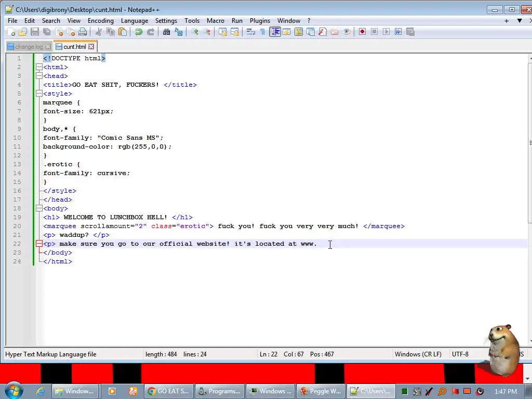532x399 pixels.
Task: Save the current file using the Save icon
Action: (x=35, y=32)
